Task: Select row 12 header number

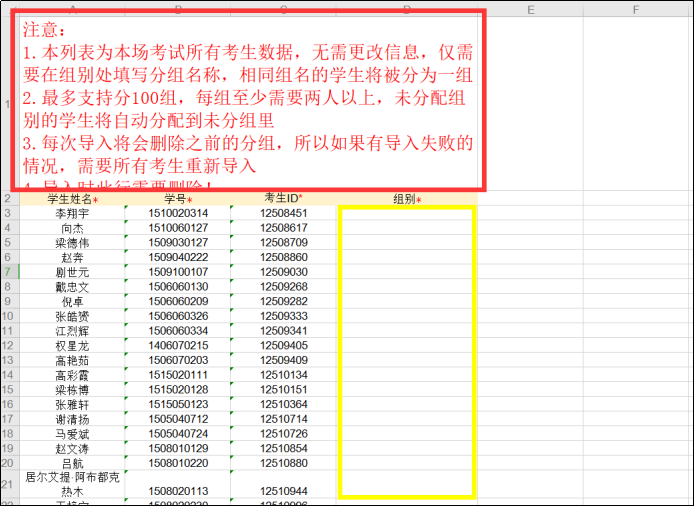Action: (x=8, y=345)
